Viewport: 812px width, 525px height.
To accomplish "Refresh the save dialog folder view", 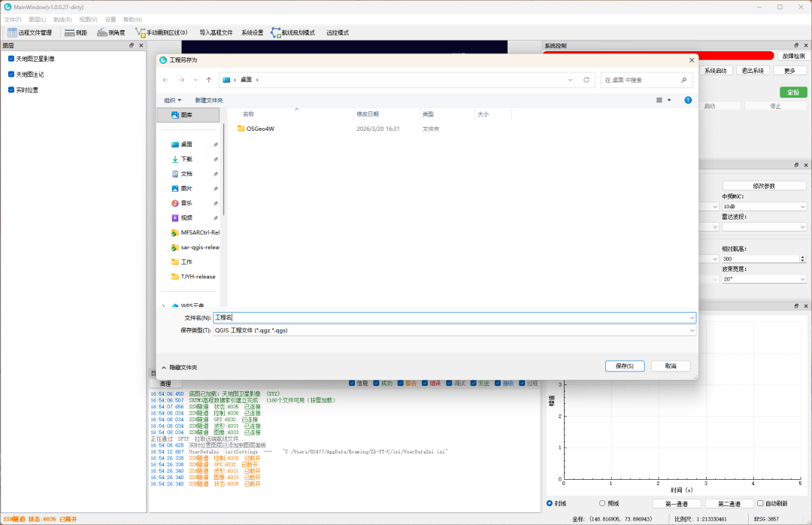I will [x=586, y=80].
